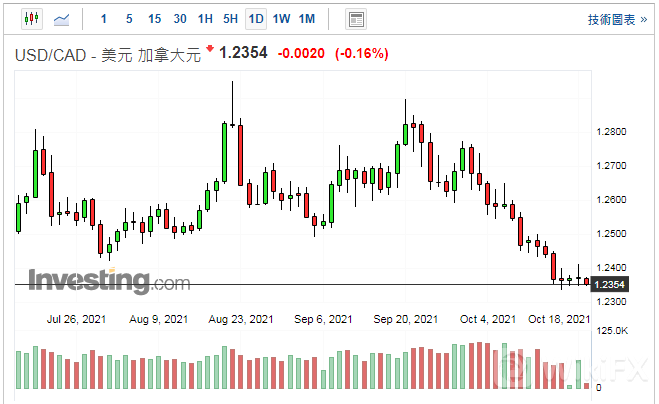Select the 5 minute timeframe
Screen dimensions: 659x404
[x=129, y=19]
